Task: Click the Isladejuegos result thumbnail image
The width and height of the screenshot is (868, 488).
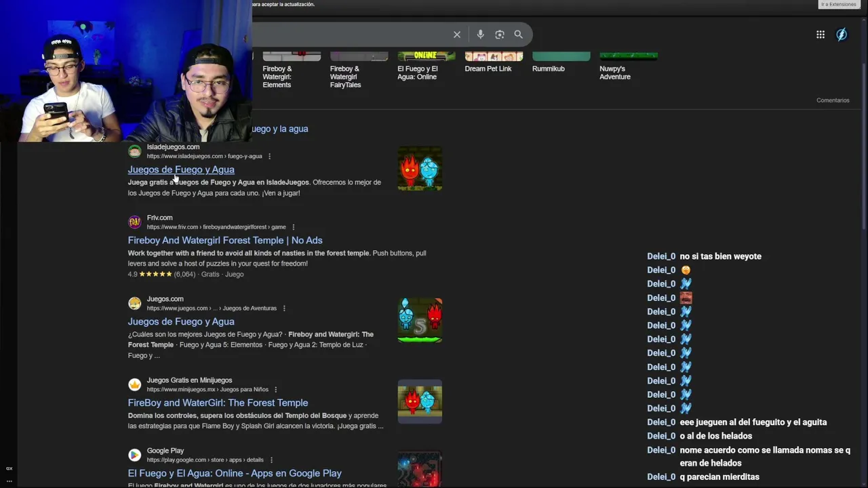Action: tap(420, 169)
